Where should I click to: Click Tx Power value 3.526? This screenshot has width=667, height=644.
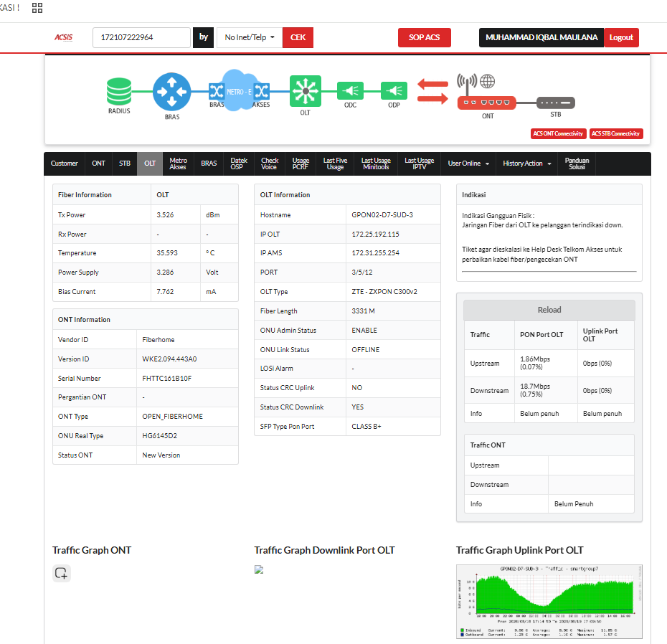[x=165, y=215]
